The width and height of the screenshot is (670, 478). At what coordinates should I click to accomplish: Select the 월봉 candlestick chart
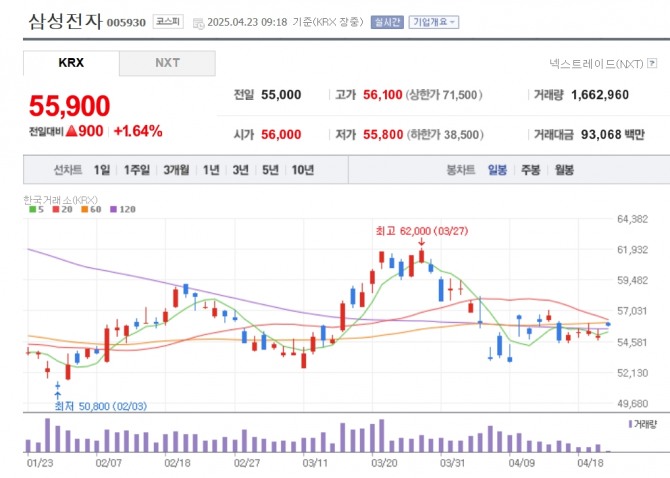pyautogui.click(x=564, y=170)
